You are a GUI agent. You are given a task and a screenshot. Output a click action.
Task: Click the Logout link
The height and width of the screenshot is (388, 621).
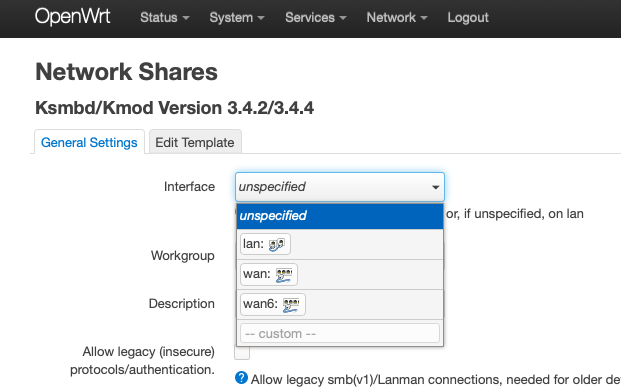click(x=468, y=17)
